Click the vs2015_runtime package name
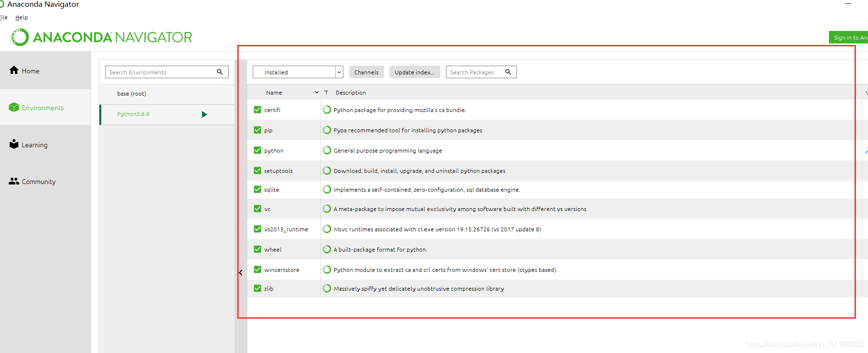Viewport: 868px width, 353px height. (x=286, y=229)
